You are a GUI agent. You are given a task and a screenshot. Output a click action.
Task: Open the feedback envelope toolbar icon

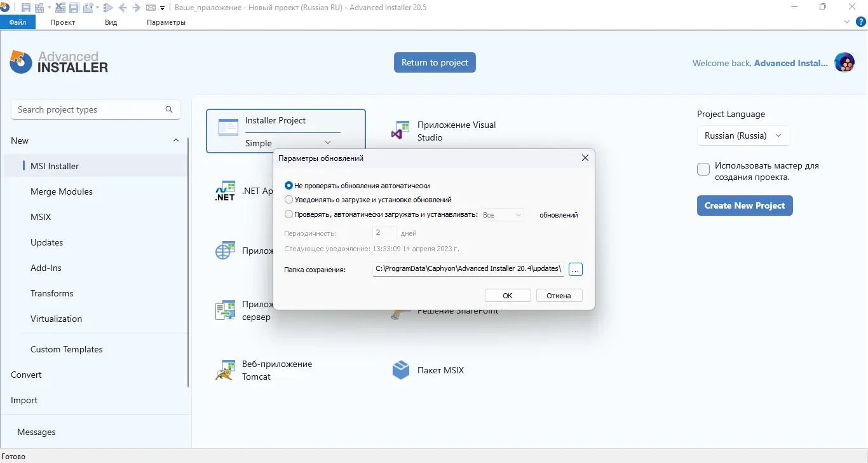click(151, 7)
